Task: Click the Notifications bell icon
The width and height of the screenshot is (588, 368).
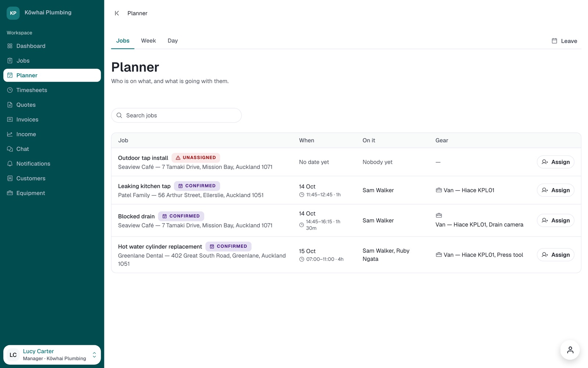Action: click(x=10, y=164)
